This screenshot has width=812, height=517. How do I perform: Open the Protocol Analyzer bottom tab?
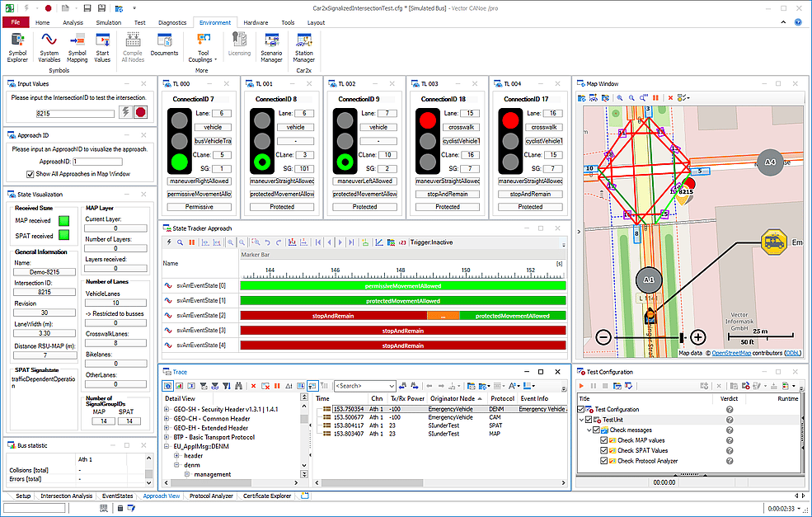(x=211, y=496)
